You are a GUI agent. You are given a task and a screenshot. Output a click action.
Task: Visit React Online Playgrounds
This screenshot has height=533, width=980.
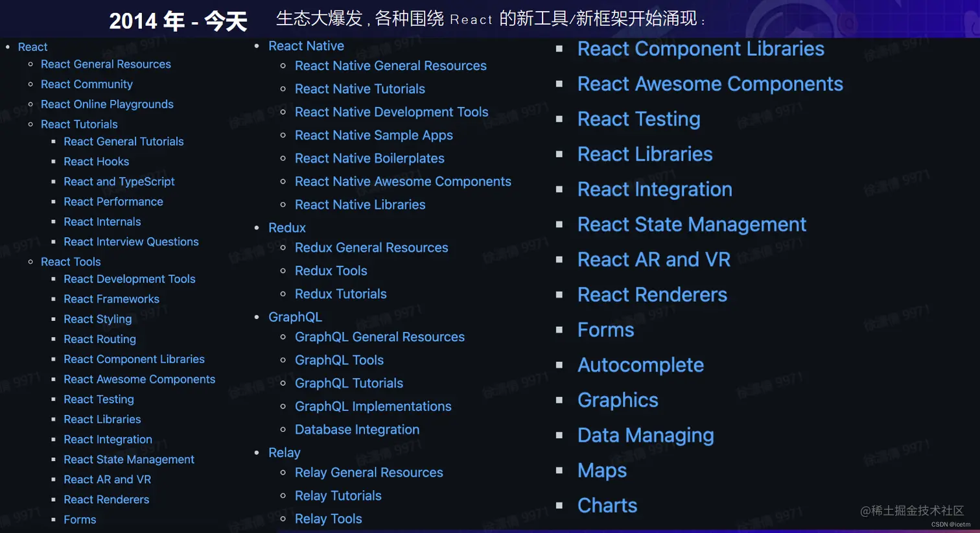107,104
